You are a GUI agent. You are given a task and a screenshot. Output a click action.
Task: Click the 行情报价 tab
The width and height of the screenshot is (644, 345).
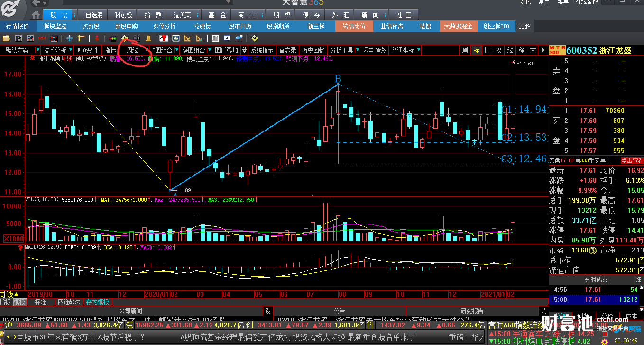17,27
